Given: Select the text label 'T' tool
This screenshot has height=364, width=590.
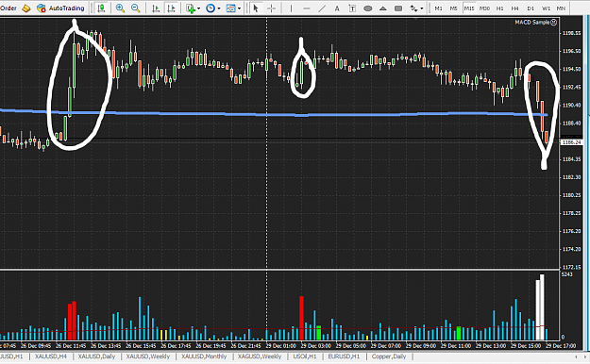Looking at the screenshot, I should [352, 8].
